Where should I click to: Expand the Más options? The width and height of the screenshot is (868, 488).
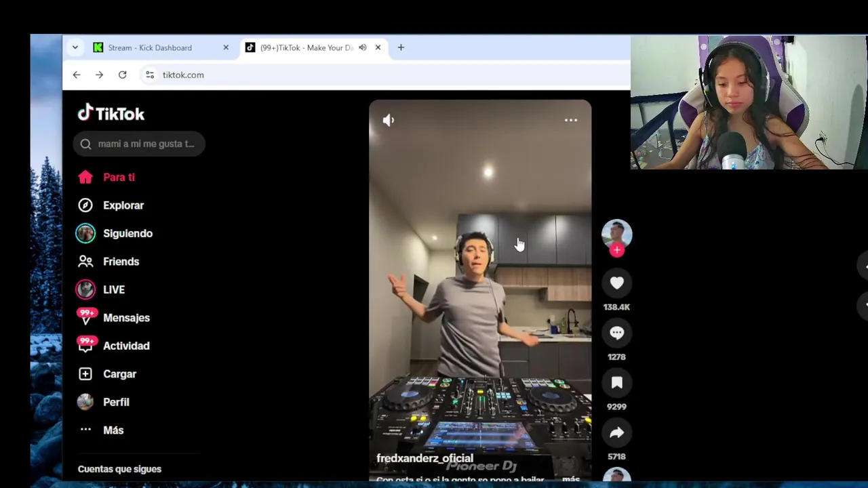(100, 430)
